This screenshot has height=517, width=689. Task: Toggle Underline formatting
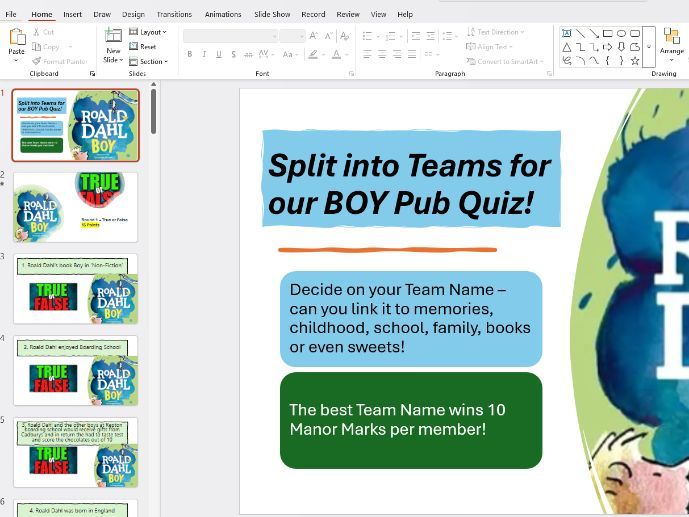[x=218, y=54]
